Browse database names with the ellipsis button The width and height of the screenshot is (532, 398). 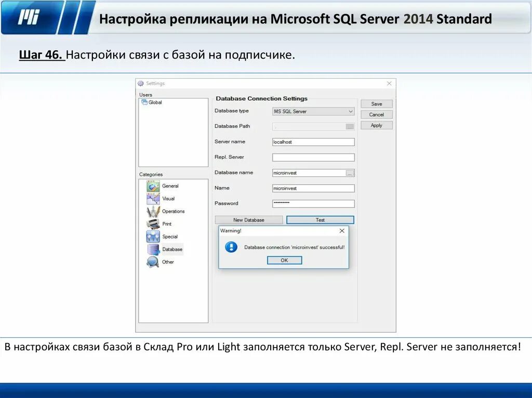point(350,173)
